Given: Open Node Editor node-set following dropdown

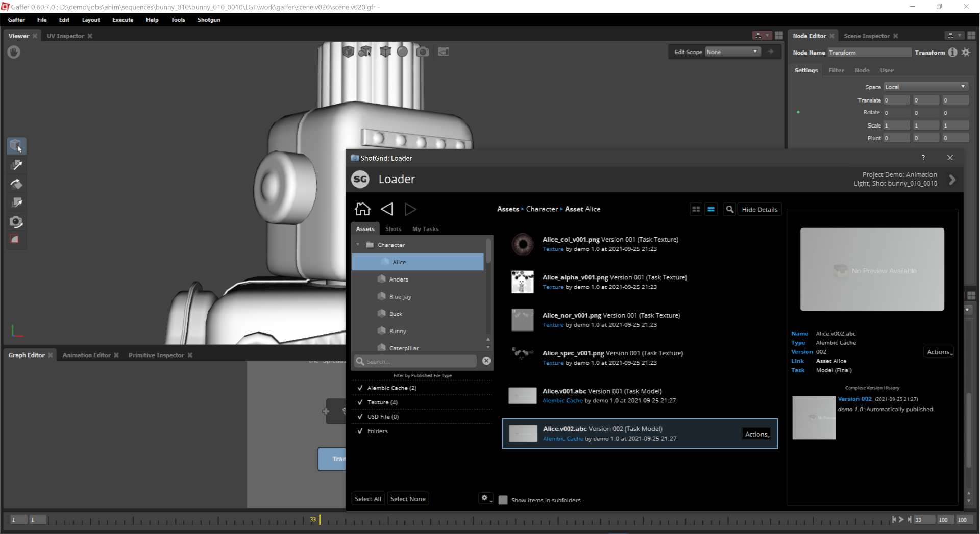Looking at the screenshot, I should [x=953, y=36].
